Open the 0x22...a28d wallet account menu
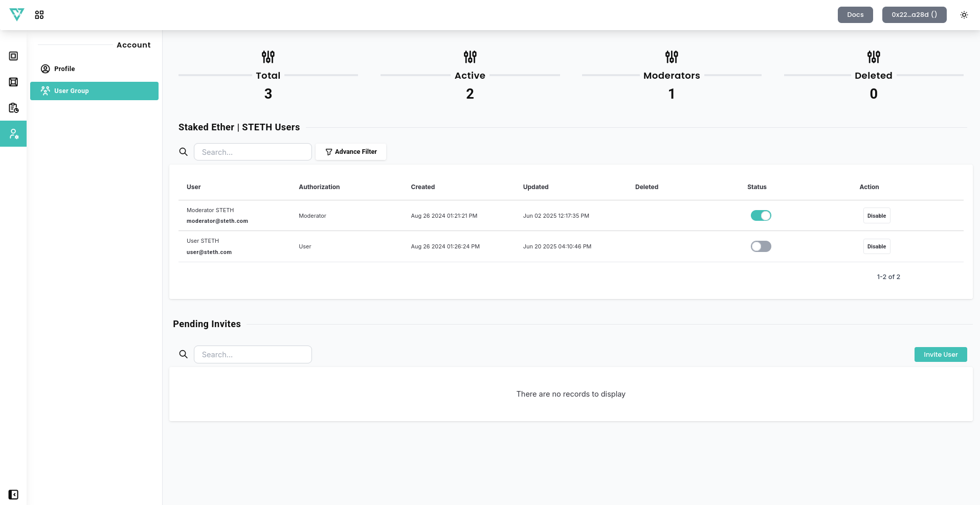This screenshot has height=505, width=980. coord(914,15)
